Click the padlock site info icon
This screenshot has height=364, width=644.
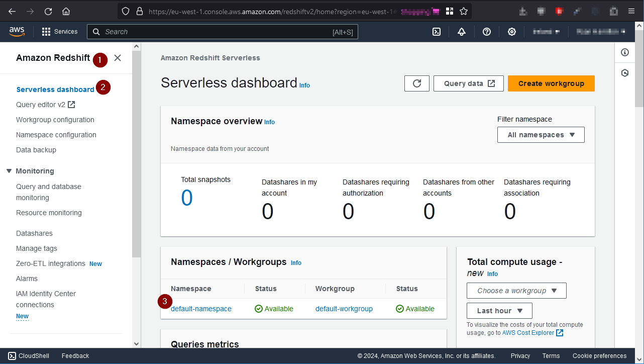pyautogui.click(x=139, y=11)
